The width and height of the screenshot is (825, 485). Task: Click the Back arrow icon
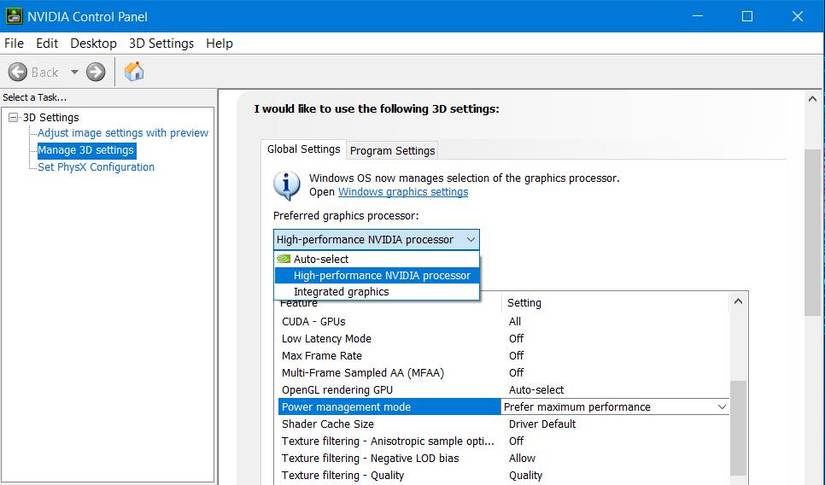pyautogui.click(x=17, y=72)
